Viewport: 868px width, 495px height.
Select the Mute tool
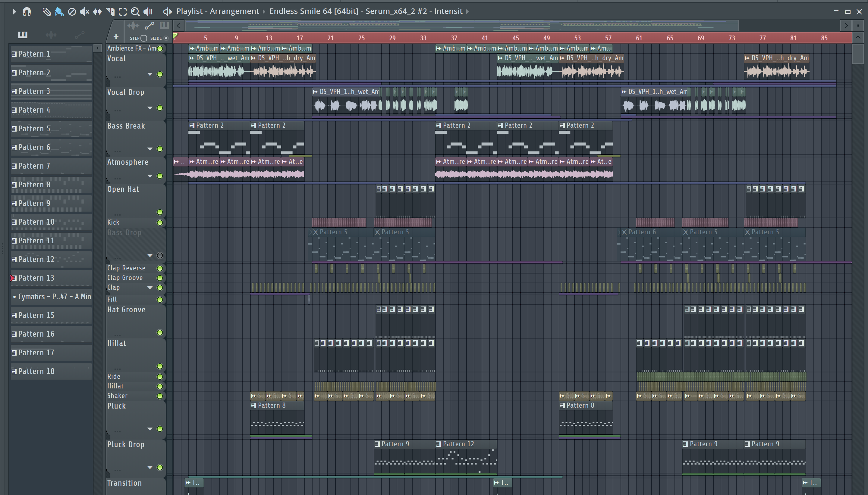84,11
